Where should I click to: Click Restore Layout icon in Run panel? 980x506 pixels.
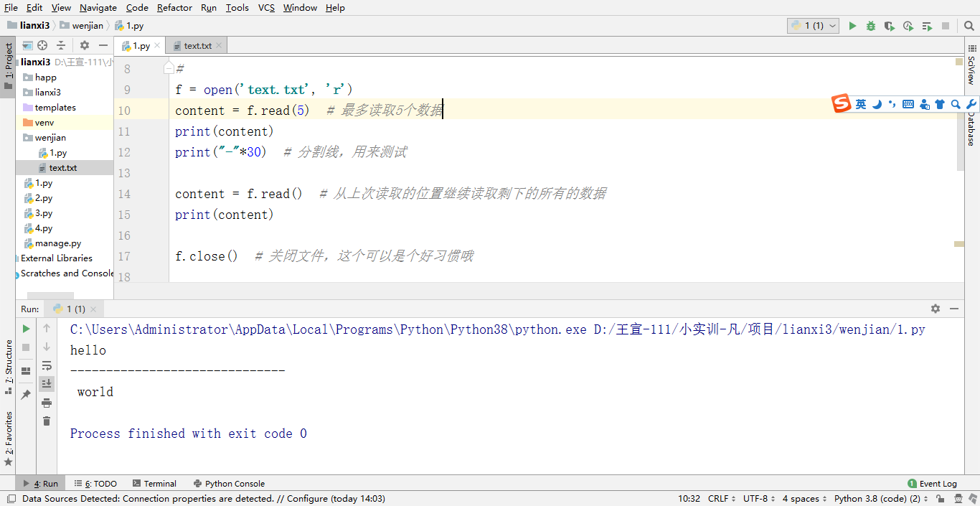pos(26,371)
